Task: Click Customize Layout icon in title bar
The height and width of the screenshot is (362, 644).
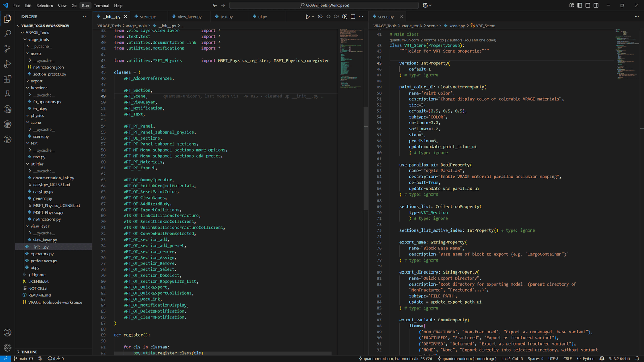Action: pyautogui.click(x=572, y=6)
